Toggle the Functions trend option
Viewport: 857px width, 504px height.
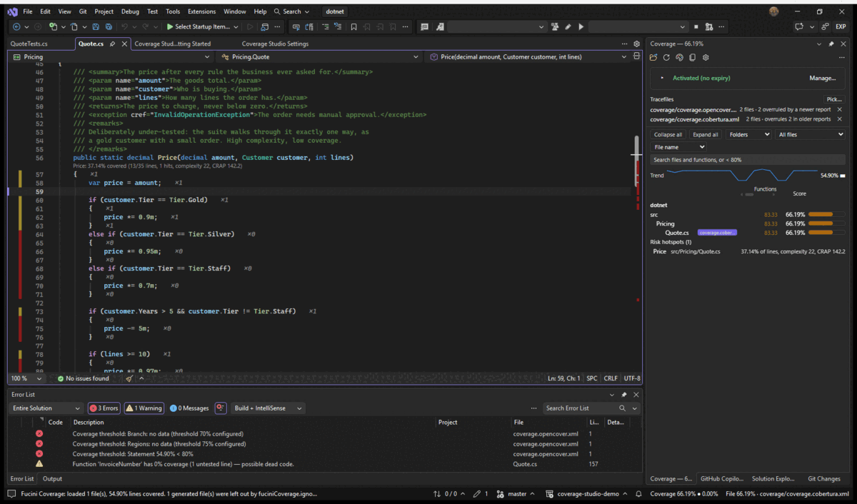(765, 189)
